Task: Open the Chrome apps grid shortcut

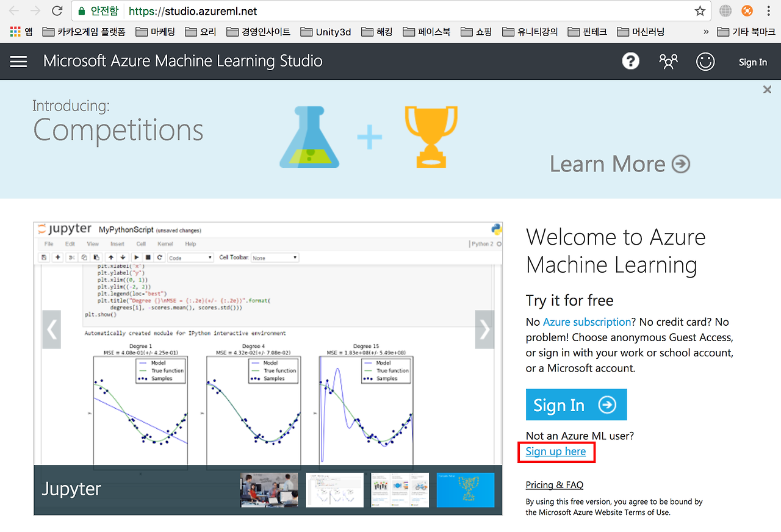Action: (x=20, y=32)
